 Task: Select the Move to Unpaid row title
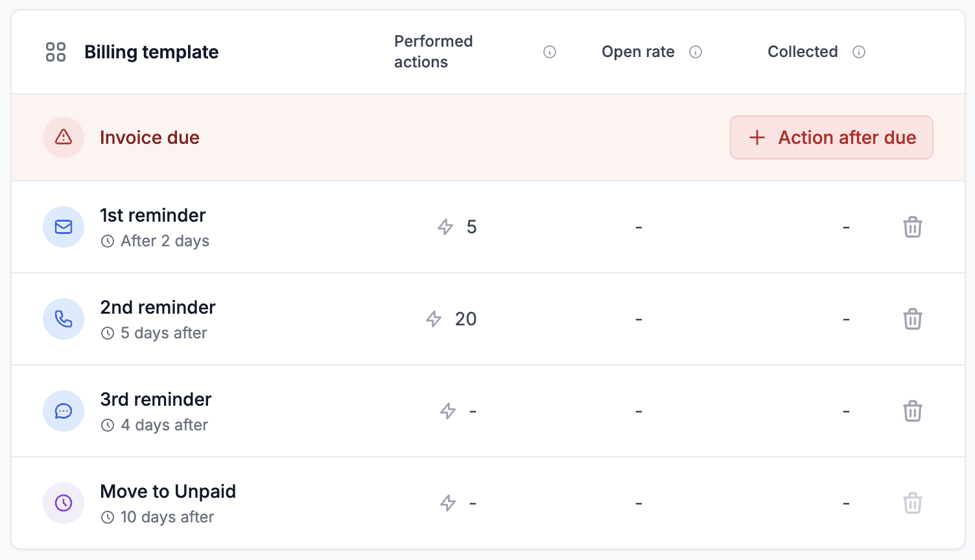tap(168, 491)
